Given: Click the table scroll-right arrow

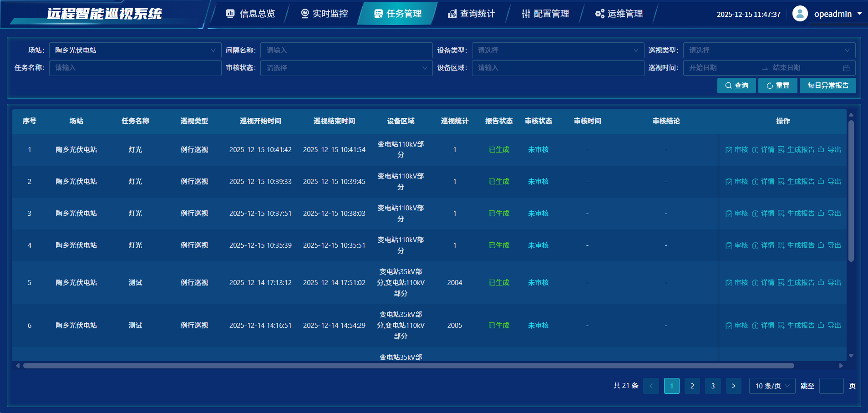Looking at the screenshot, I should 841,366.
